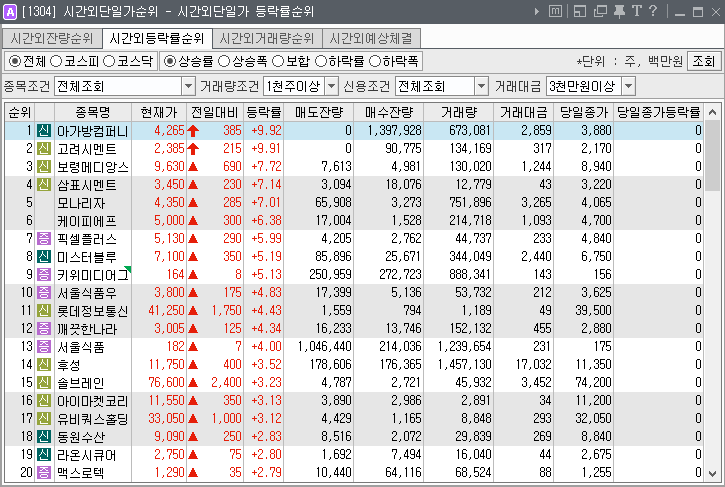Sort by the 등락률 column header

pyautogui.click(x=264, y=112)
